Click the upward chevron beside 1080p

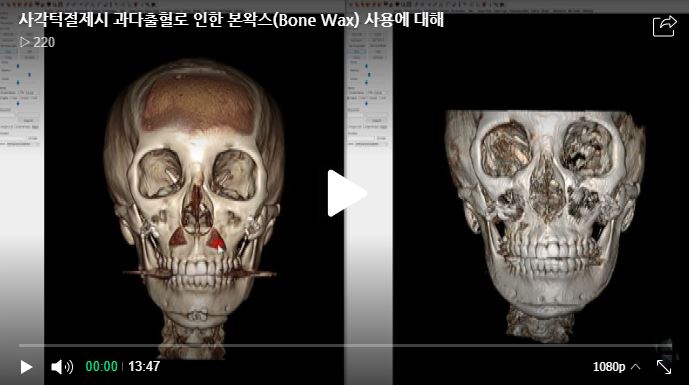point(635,367)
